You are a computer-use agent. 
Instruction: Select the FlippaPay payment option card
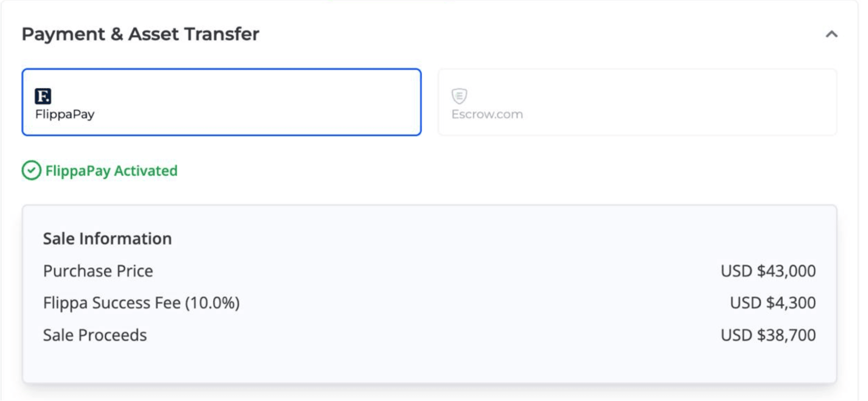[221, 102]
